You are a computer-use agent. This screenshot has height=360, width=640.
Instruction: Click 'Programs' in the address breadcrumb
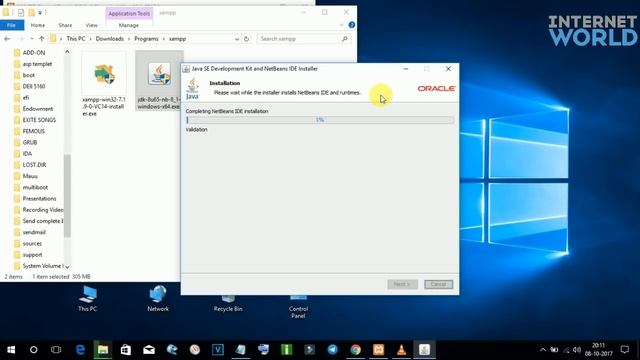coord(146,39)
